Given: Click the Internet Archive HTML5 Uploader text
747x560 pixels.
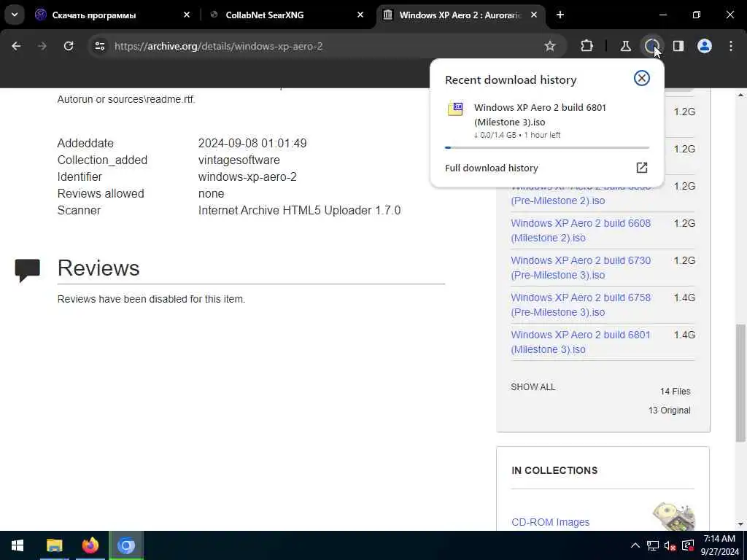Looking at the screenshot, I should 299,211.
